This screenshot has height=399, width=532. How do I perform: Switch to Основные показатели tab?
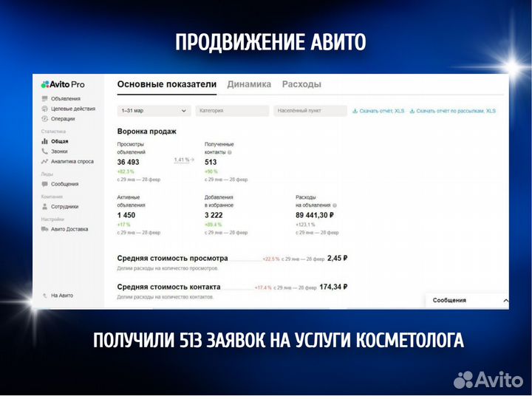pyautogui.click(x=166, y=84)
